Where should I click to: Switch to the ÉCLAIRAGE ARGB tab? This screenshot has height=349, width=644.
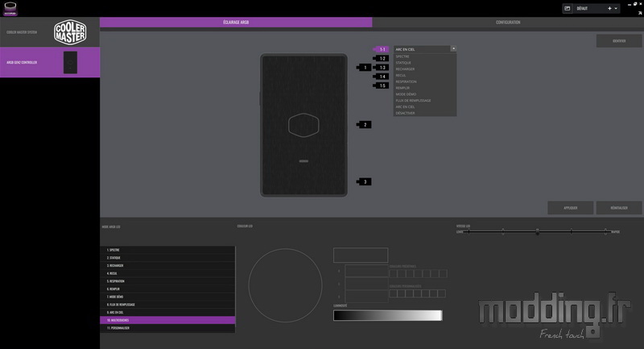[x=236, y=23]
